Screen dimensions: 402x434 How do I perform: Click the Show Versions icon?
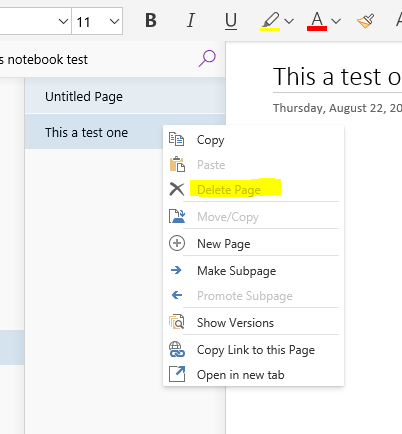pos(177,322)
